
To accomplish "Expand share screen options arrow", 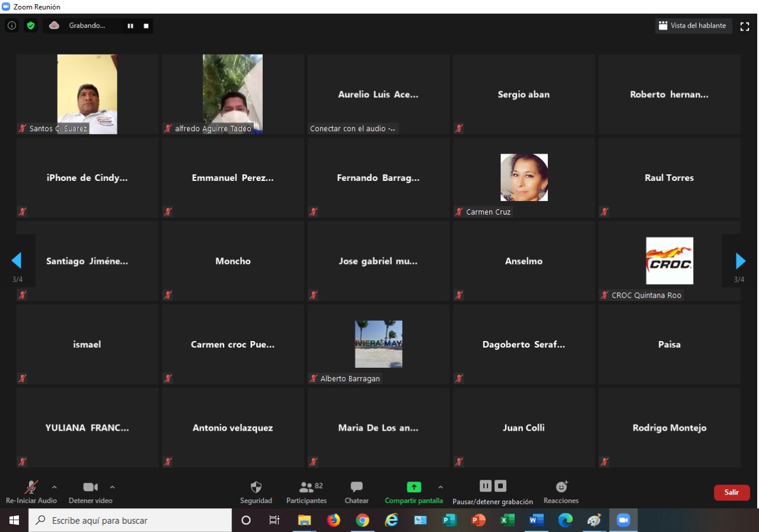I will 440,487.
